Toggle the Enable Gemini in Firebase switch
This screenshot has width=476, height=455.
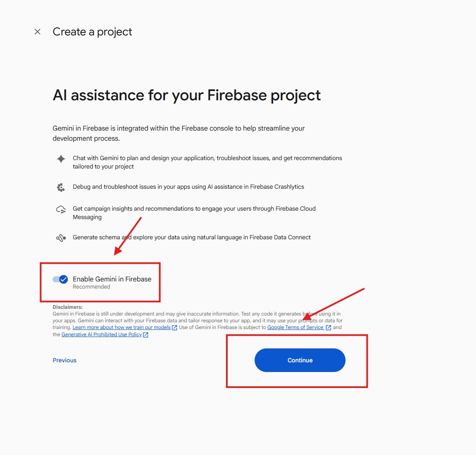60,279
